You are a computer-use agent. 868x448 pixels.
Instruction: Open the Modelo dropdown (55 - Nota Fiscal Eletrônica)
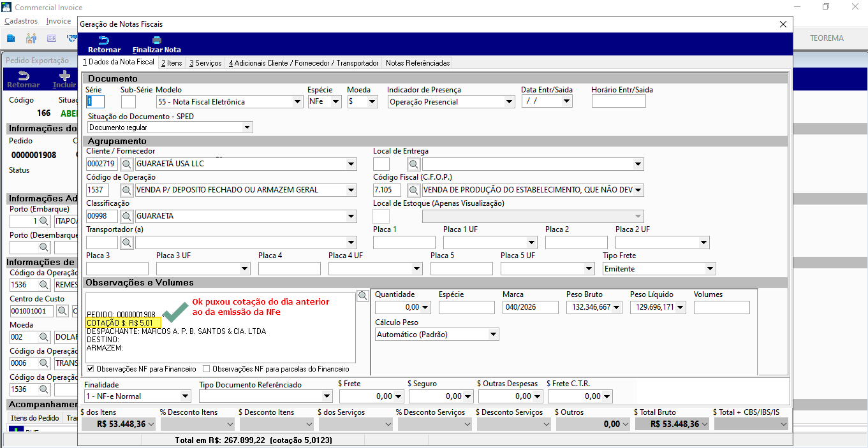[297, 101]
